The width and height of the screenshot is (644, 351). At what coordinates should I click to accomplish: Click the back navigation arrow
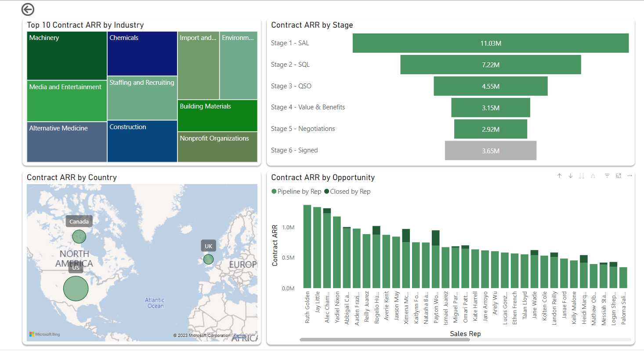click(x=28, y=9)
